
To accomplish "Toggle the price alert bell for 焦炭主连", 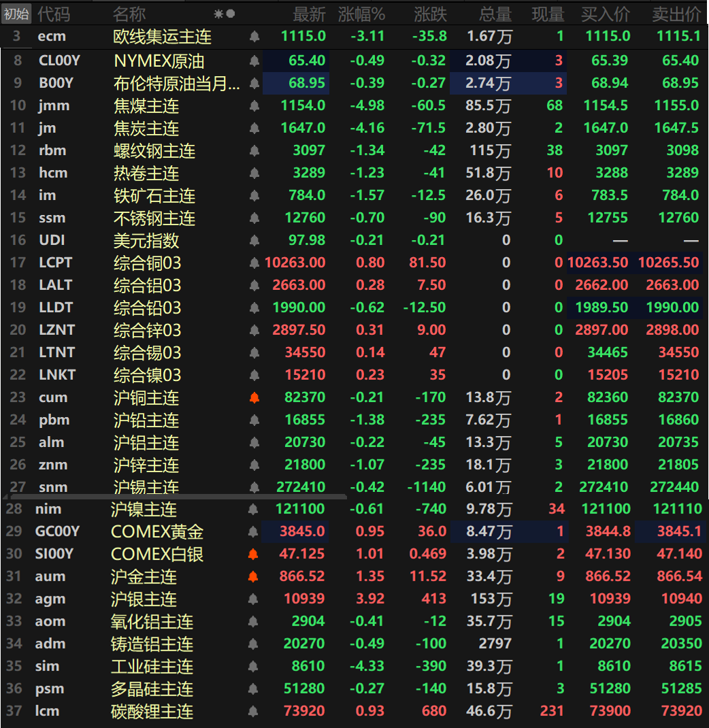I will pyautogui.click(x=254, y=127).
